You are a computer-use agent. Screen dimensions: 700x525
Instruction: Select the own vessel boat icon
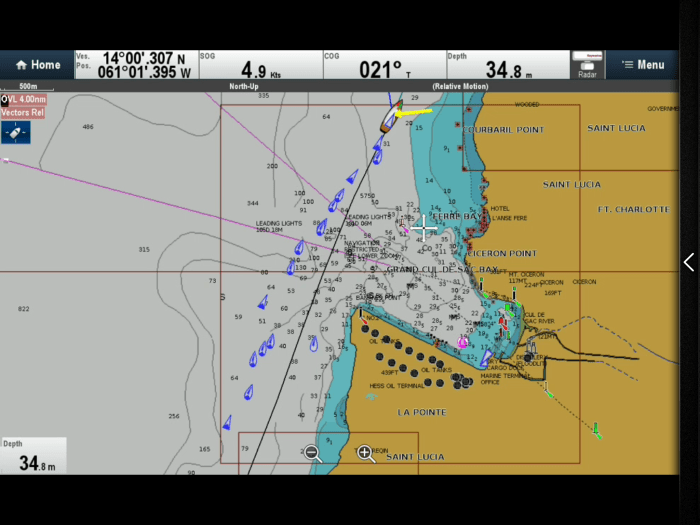(x=388, y=119)
